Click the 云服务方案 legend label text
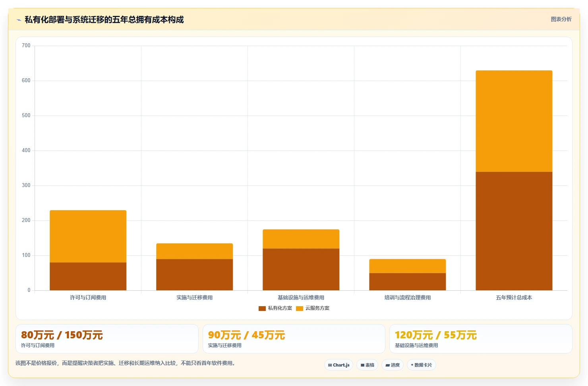This screenshot has width=588, height=386. [x=317, y=308]
